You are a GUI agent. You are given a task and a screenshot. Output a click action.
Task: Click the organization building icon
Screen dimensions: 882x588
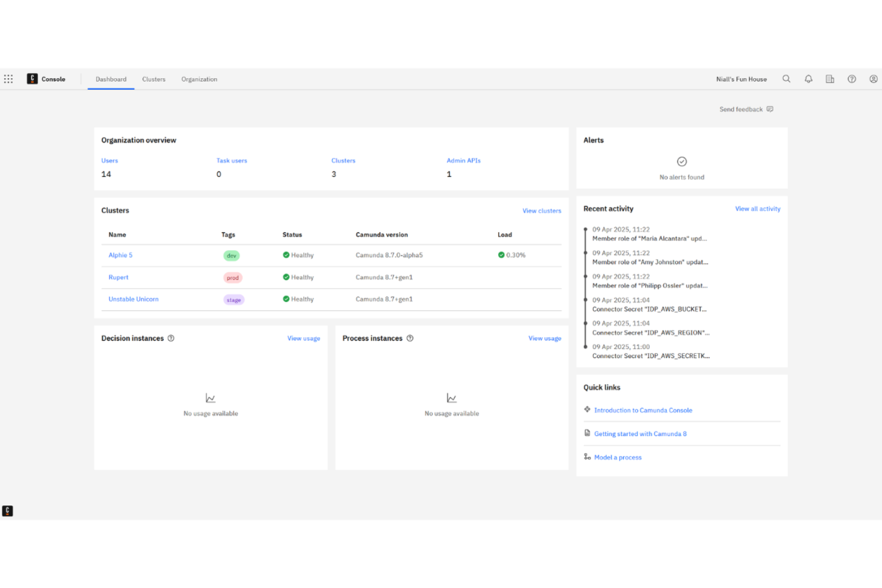pyautogui.click(x=830, y=79)
